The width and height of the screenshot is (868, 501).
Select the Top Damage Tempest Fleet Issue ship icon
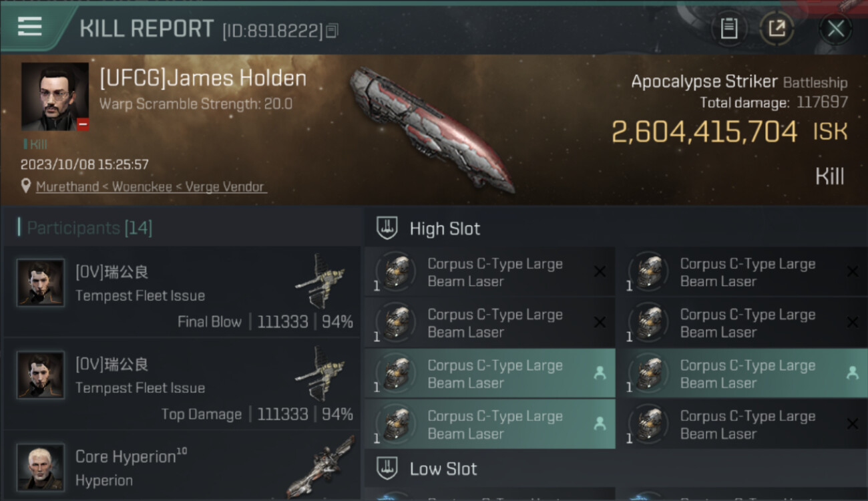pyautogui.click(x=320, y=373)
